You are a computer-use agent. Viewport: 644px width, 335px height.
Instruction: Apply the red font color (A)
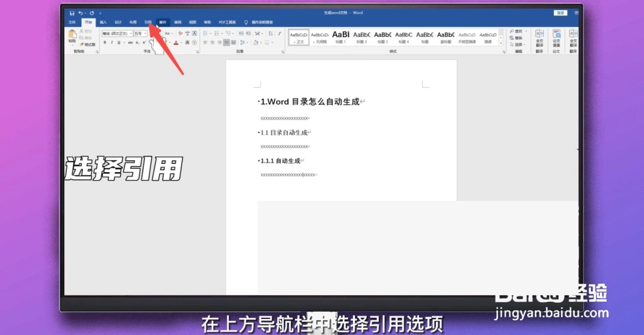176,42
